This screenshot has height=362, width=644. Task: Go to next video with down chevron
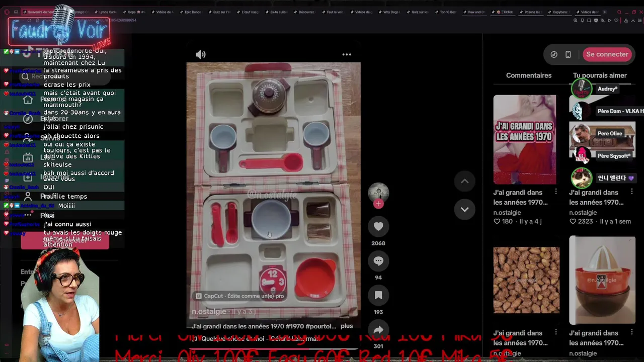point(465,209)
